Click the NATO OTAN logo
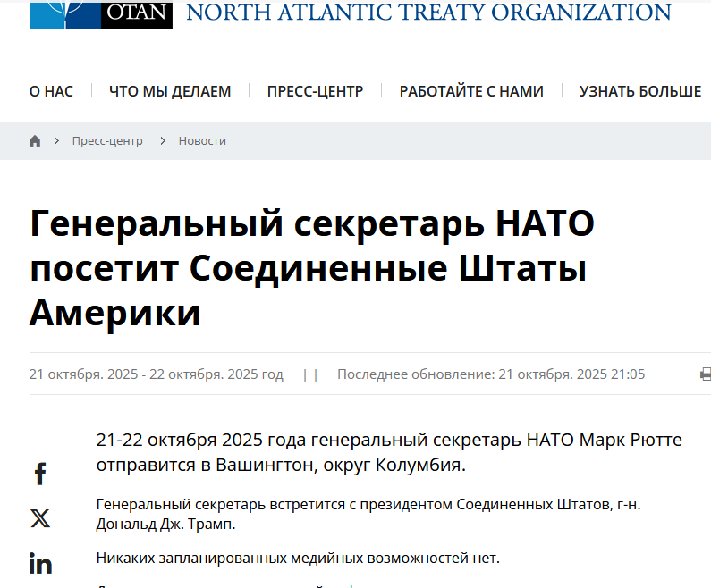Viewport: 711px width, 588px height. [x=100, y=14]
